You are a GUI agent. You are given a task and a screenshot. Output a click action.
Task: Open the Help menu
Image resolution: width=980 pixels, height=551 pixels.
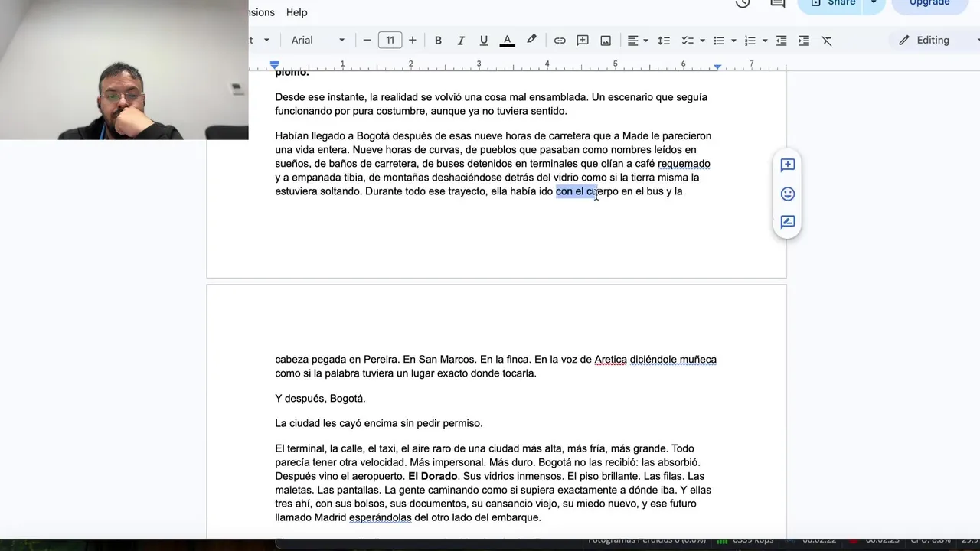click(297, 12)
